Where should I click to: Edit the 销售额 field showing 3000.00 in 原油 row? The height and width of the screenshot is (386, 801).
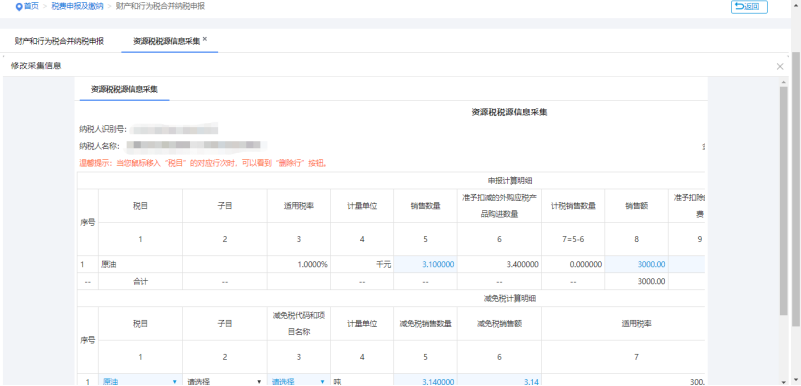[637, 264]
